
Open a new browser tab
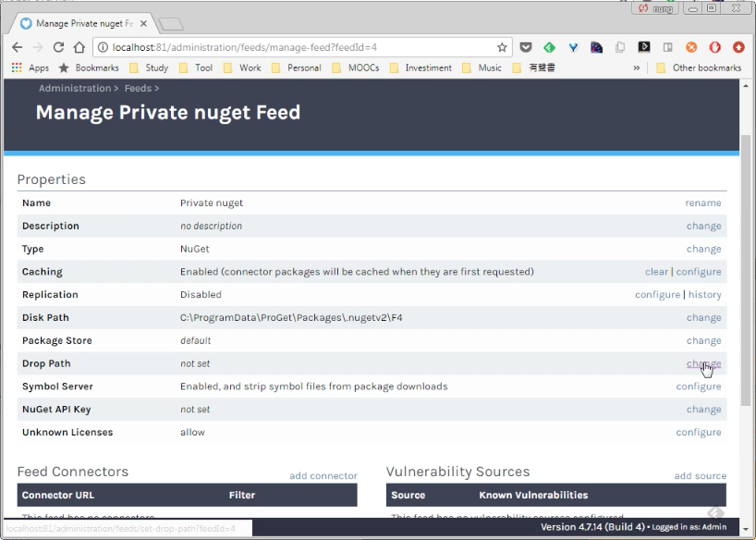[x=171, y=24]
